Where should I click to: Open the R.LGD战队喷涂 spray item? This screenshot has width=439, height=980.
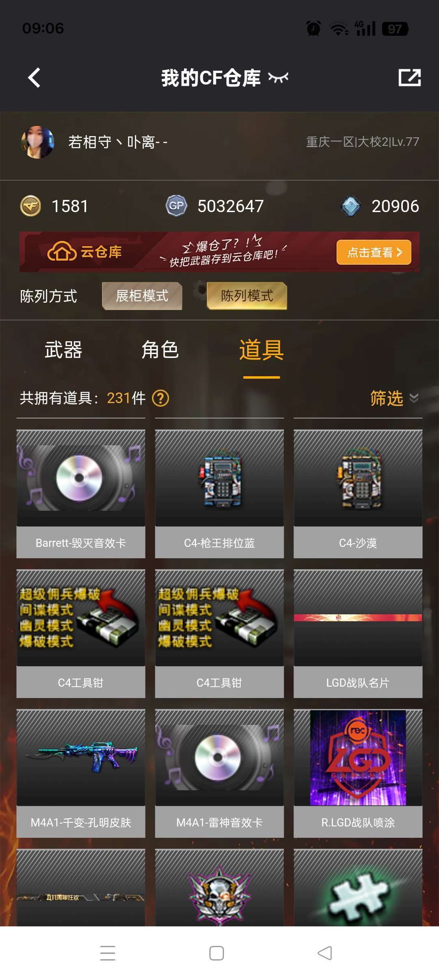tap(358, 773)
